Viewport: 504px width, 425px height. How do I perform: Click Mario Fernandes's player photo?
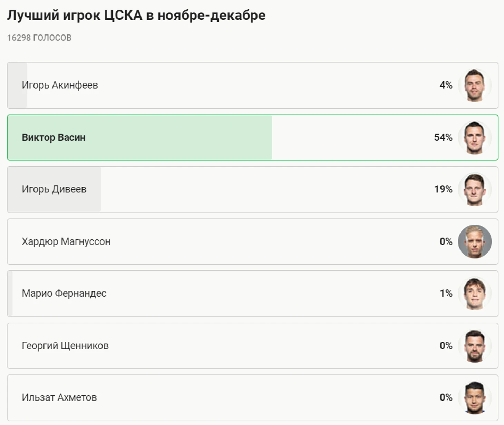coord(475,294)
